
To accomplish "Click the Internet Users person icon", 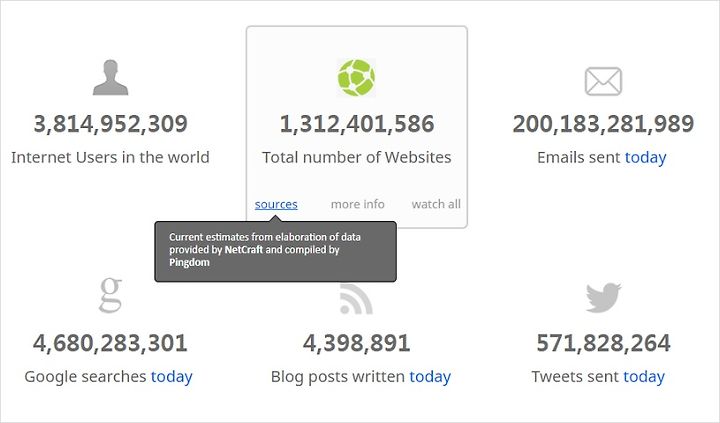I will 110,77.
